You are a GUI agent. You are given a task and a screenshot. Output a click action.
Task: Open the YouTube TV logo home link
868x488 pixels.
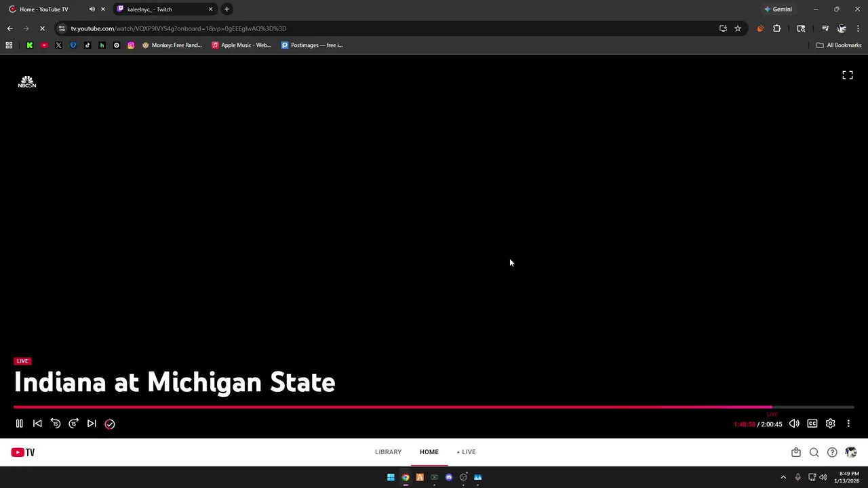click(22, 452)
